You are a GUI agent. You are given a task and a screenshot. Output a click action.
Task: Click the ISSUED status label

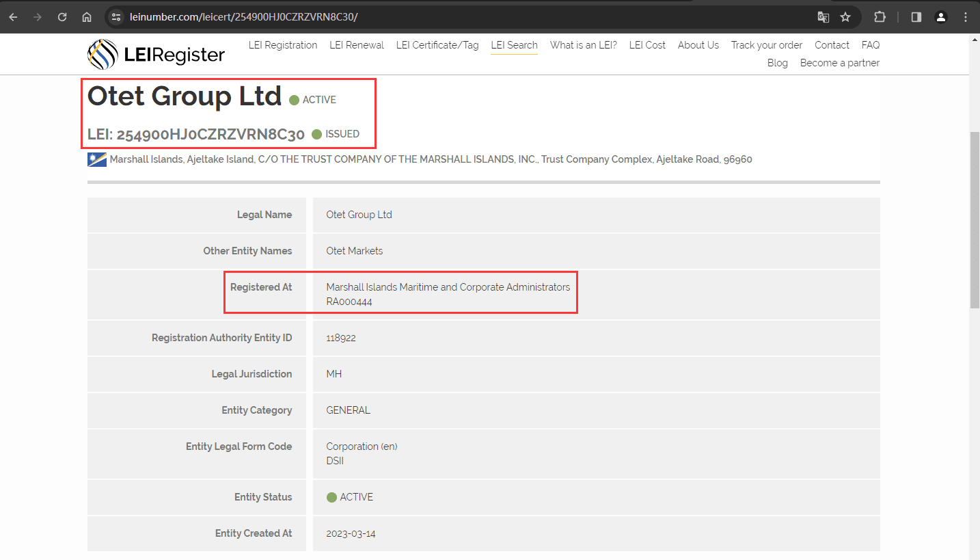(x=342, y=134)
